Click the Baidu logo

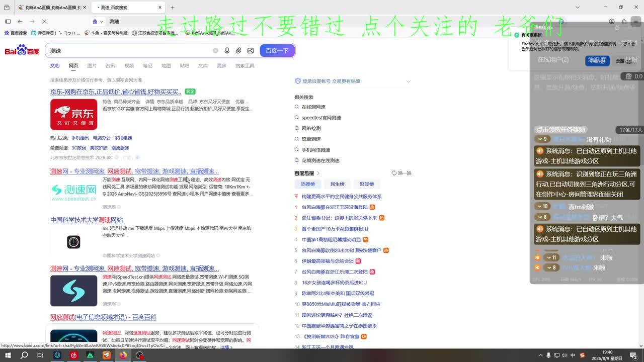pos(22,50)
